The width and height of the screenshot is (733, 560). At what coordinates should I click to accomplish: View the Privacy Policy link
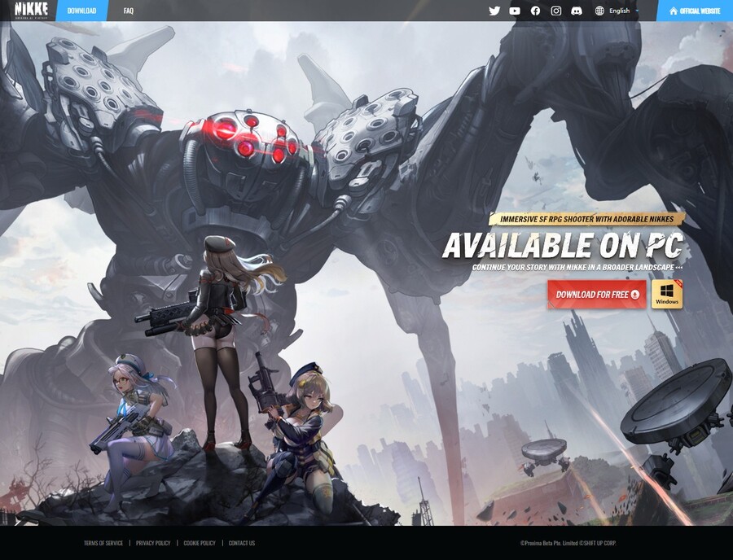[153, 543]
